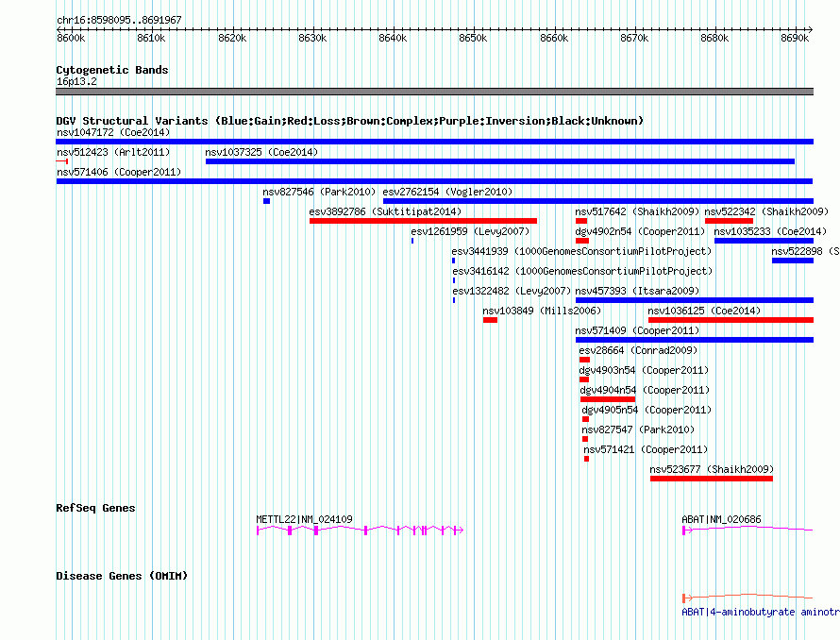
Task: Click the Cytogenetic Bands track title
Action: click(112, 70)
